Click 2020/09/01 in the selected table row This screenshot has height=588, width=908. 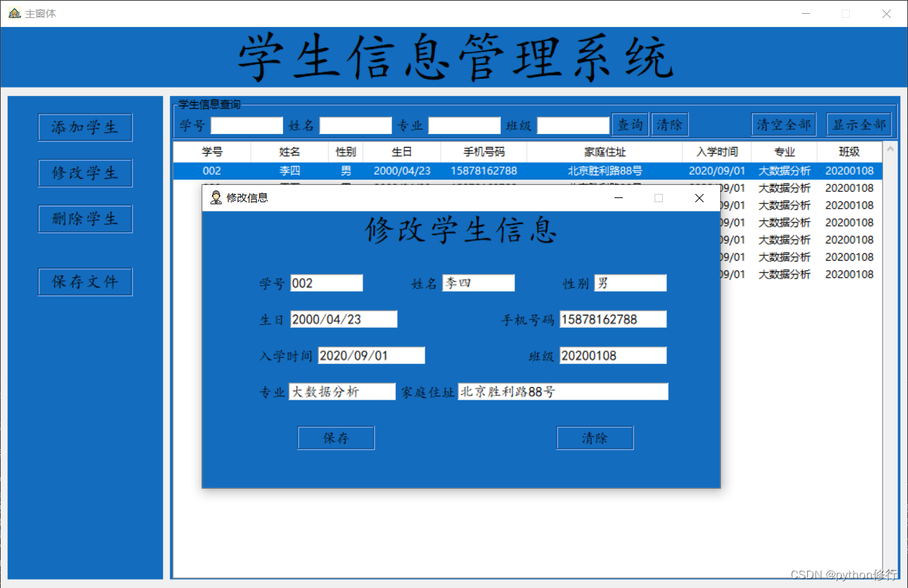pyautogui.click(x=717, y=170)
